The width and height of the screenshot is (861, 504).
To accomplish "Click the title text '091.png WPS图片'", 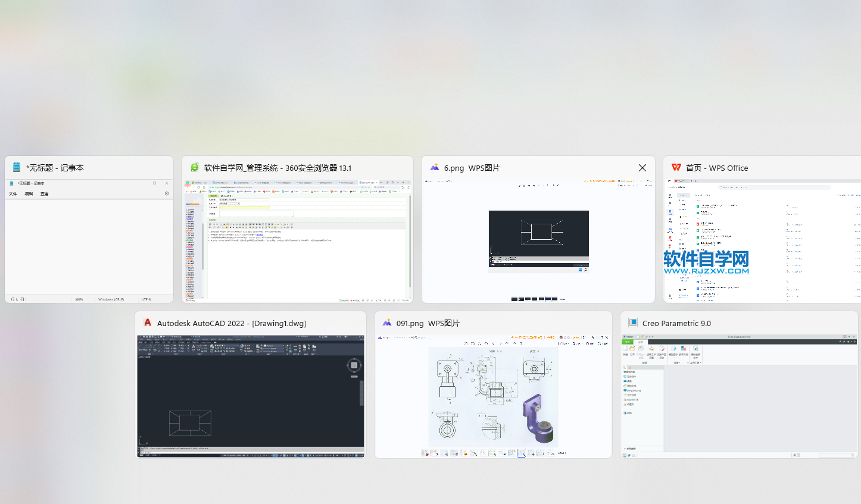I will click(428, 323).
